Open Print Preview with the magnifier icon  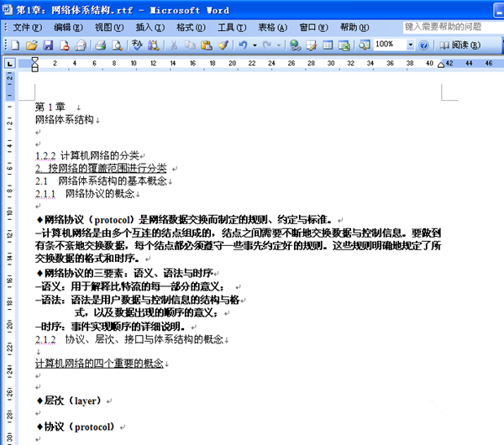point(117,45)
